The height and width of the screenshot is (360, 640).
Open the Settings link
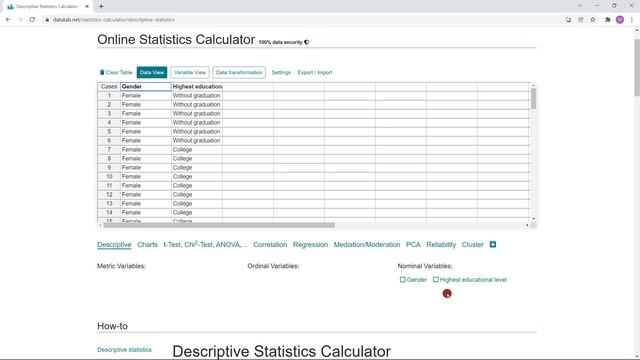[281, 72]
